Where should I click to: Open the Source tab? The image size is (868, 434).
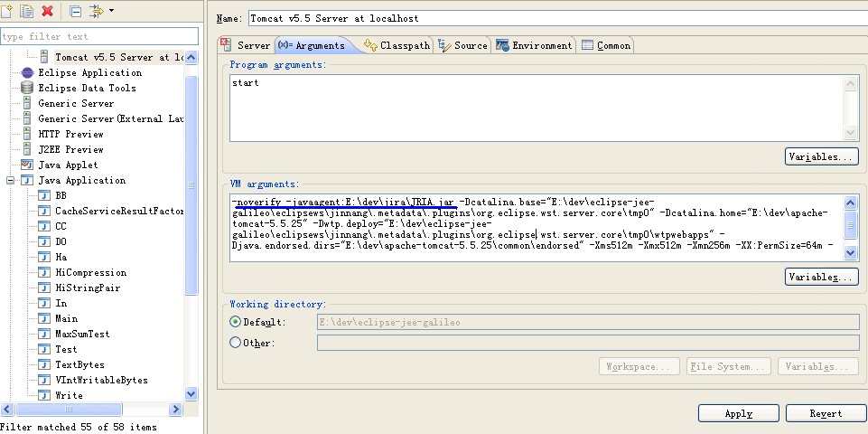click(462, 45)
